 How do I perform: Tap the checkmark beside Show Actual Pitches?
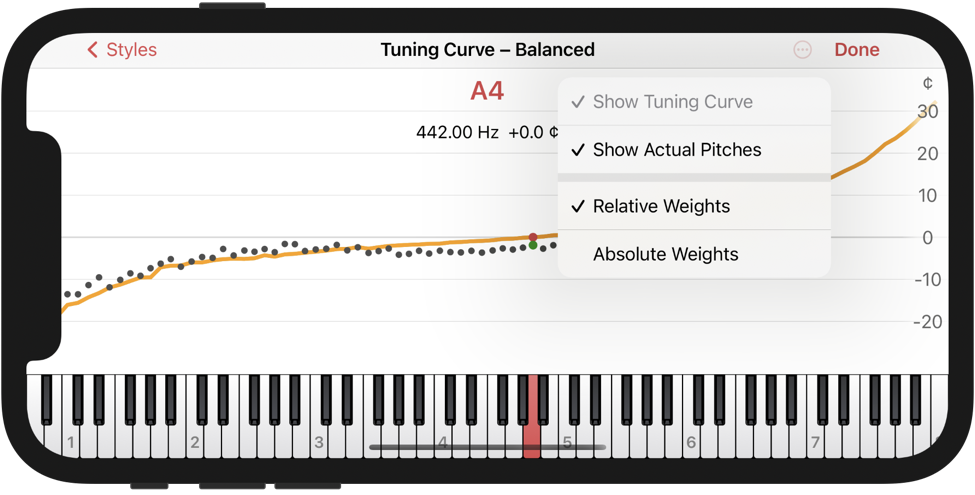[578, 150]
